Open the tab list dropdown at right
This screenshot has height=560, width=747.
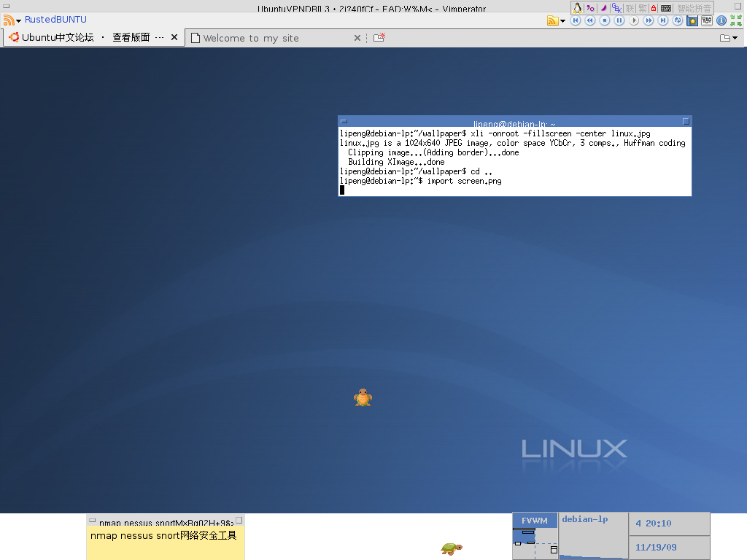pyautogui.click(x=729, y=38)
